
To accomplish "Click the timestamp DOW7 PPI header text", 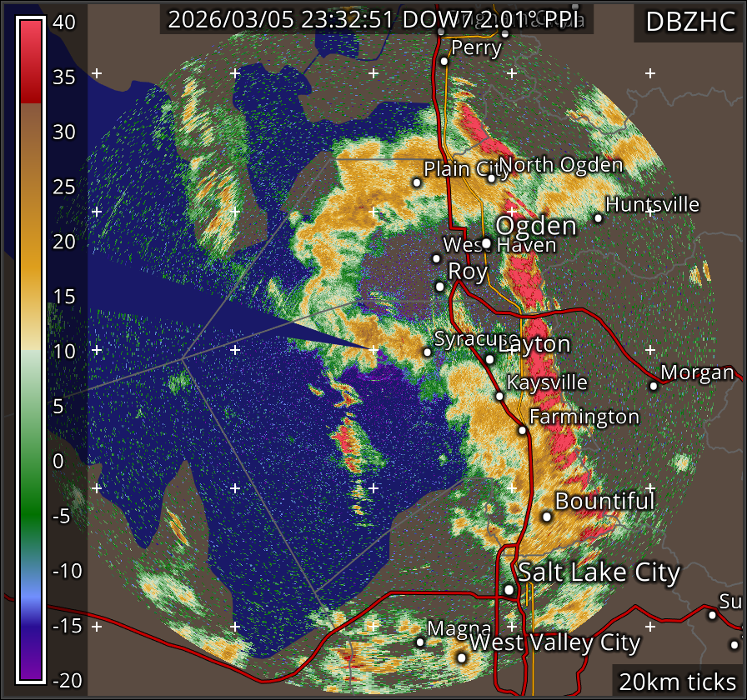I will [376, 21].
